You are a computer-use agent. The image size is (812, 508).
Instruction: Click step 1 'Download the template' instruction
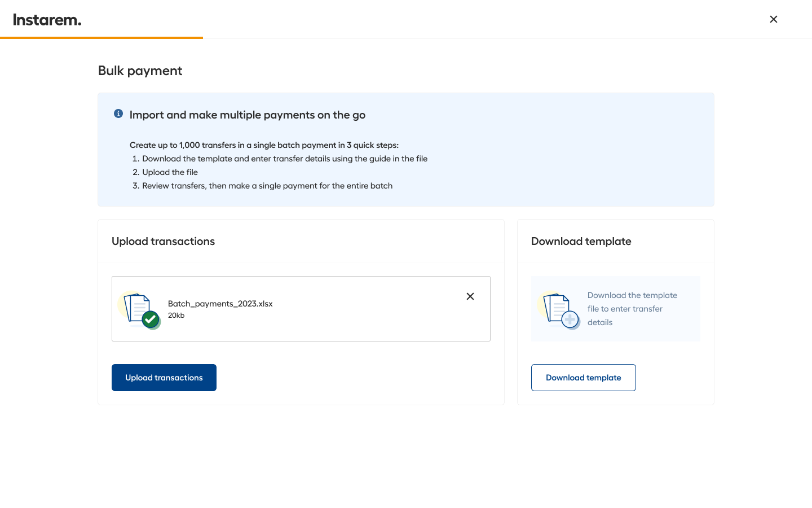coord(284,159)
